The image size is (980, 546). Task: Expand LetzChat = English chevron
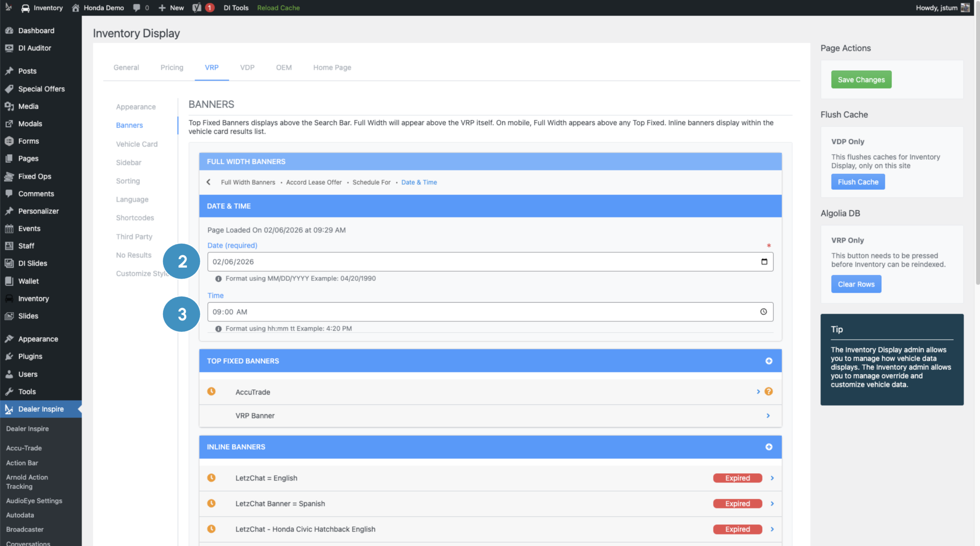click(772, 478)
